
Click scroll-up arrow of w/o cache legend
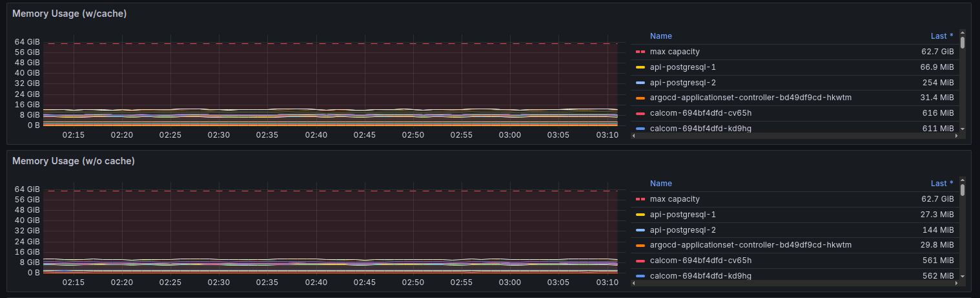[x=963, y=180]
